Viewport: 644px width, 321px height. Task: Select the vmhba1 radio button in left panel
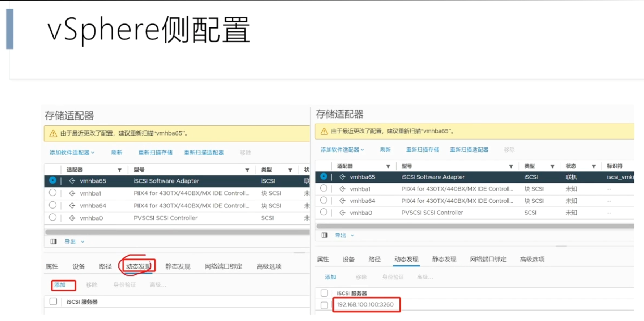52,193
